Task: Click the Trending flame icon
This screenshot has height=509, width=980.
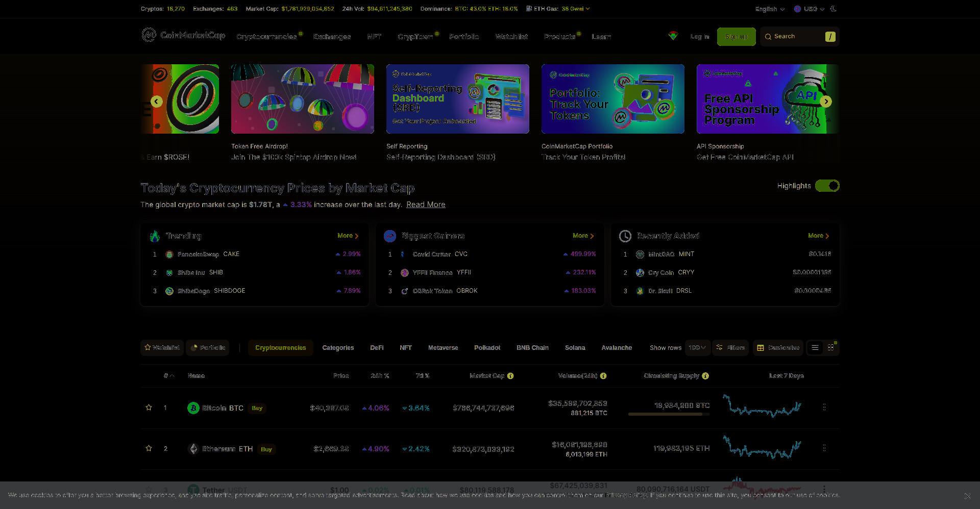Action: (x=155, y=236)
